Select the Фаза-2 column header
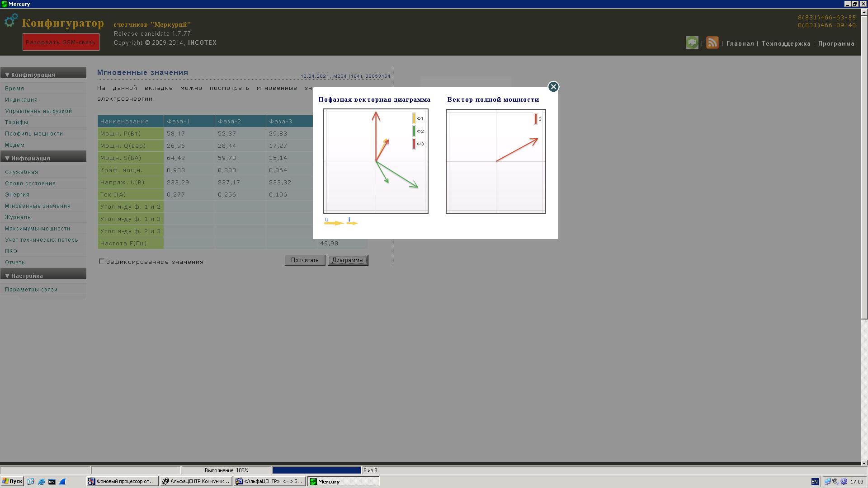 (241, 121)
